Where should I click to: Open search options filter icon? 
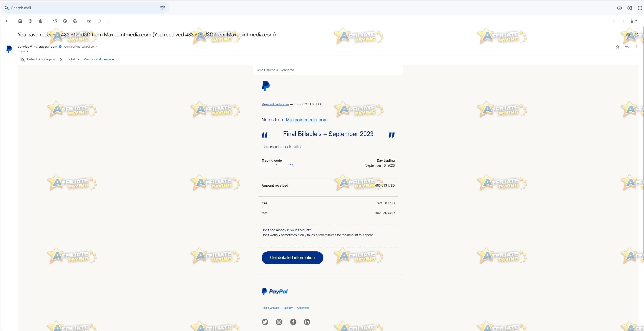[163, 8]
